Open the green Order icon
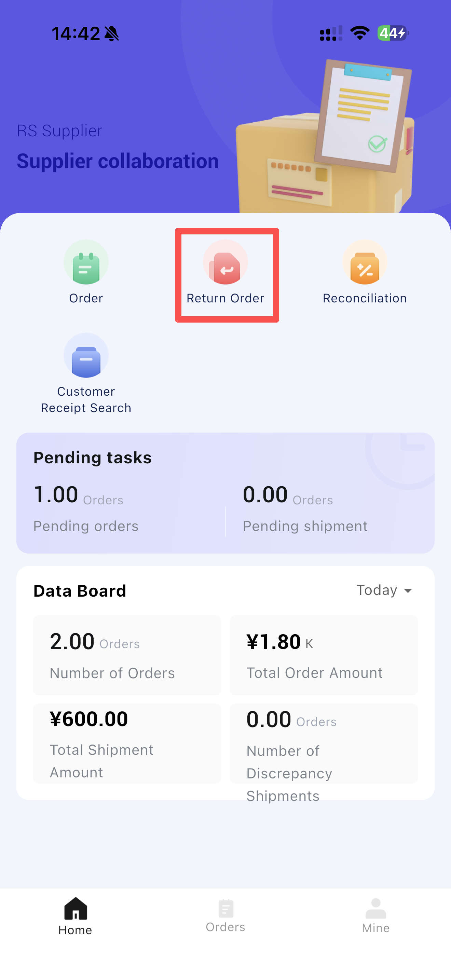 [86, 262]
